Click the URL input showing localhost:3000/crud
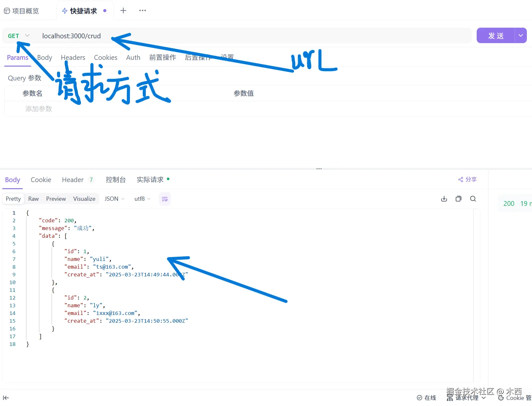The height and width of the screenshot is (406, 532). click(71, 36)
